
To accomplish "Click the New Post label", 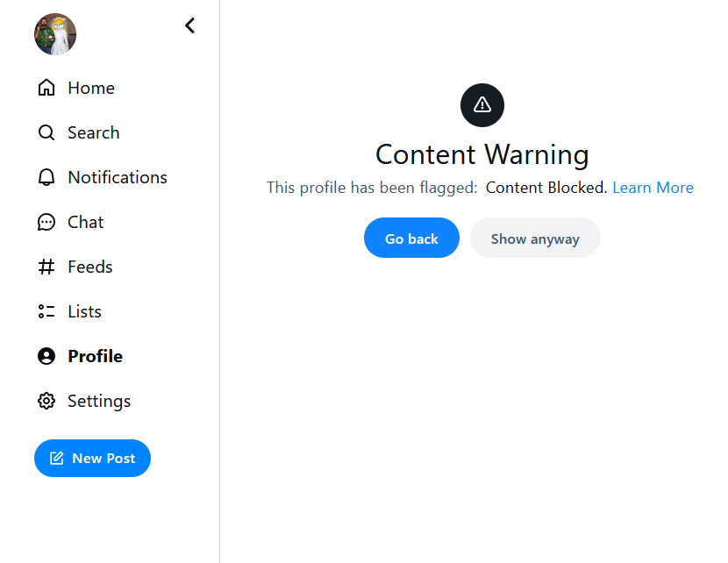I will pyautogui.click(x=103, y=458).
